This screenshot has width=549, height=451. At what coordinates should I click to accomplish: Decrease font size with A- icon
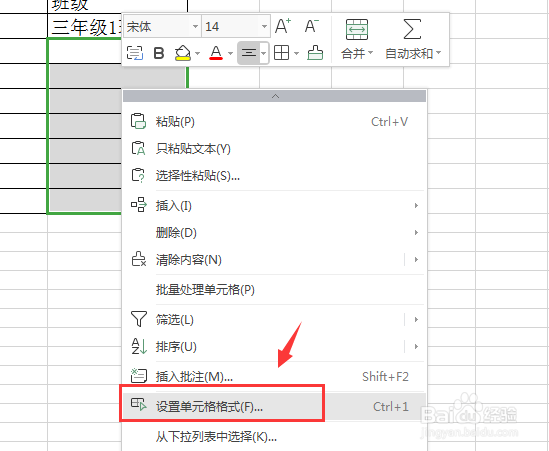(311, 26)
